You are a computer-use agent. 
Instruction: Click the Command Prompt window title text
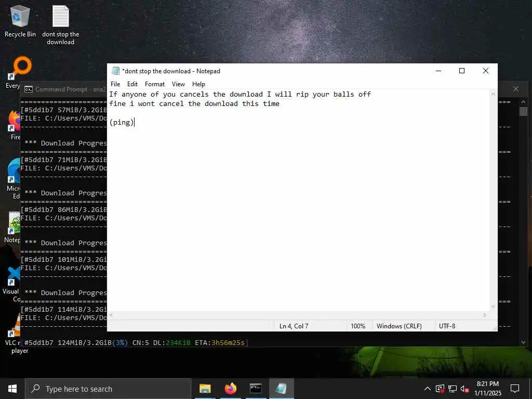click(71, 89)
